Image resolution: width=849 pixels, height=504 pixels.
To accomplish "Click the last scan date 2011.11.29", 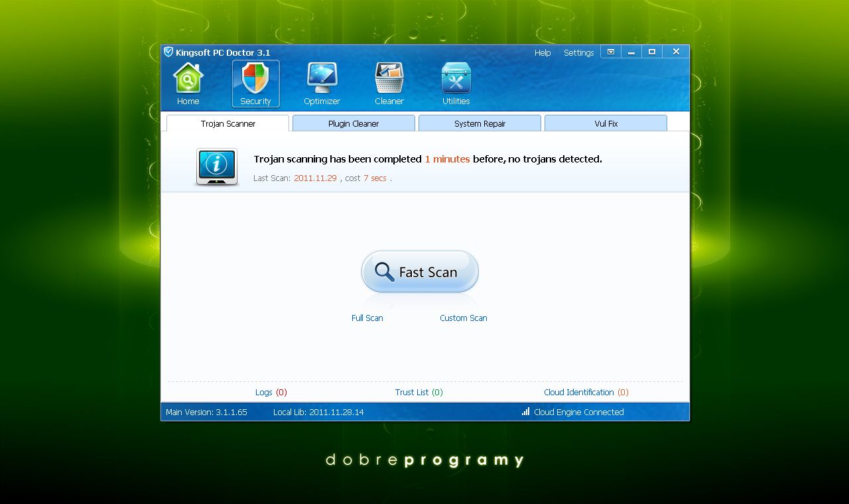I will click(x=315, y=178).
